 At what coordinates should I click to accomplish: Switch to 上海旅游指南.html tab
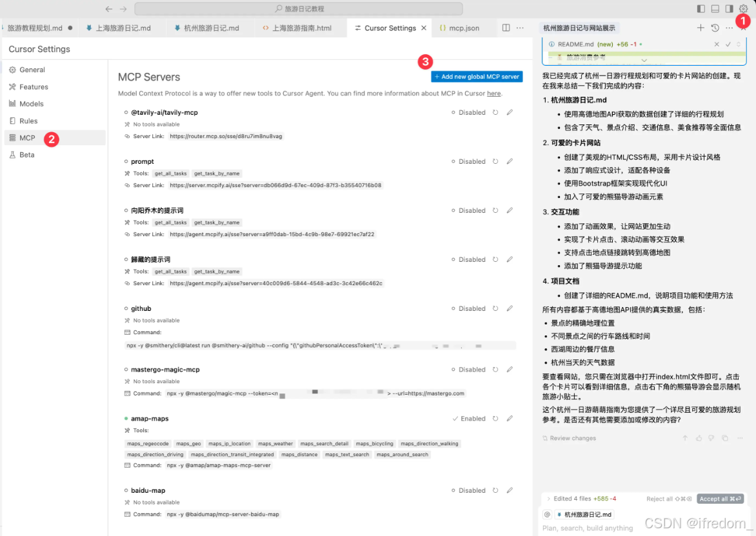click(297, 28)
